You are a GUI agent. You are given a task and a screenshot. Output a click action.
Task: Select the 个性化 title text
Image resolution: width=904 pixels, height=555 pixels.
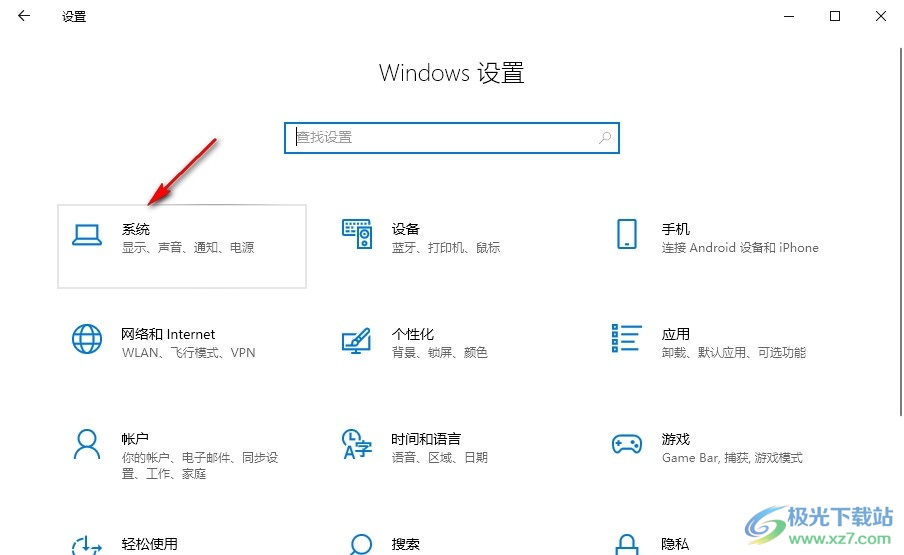(x=413, y=334)
